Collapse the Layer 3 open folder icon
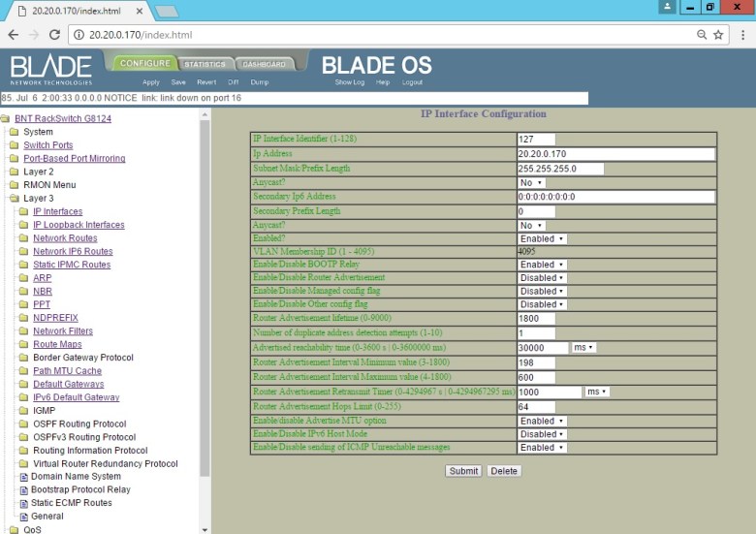This screenshot has height=534, width=756. pos(15,198)
